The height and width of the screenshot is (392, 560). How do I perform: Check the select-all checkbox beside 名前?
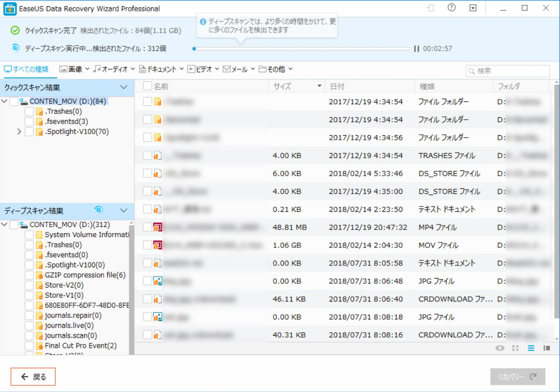point(147,86)
